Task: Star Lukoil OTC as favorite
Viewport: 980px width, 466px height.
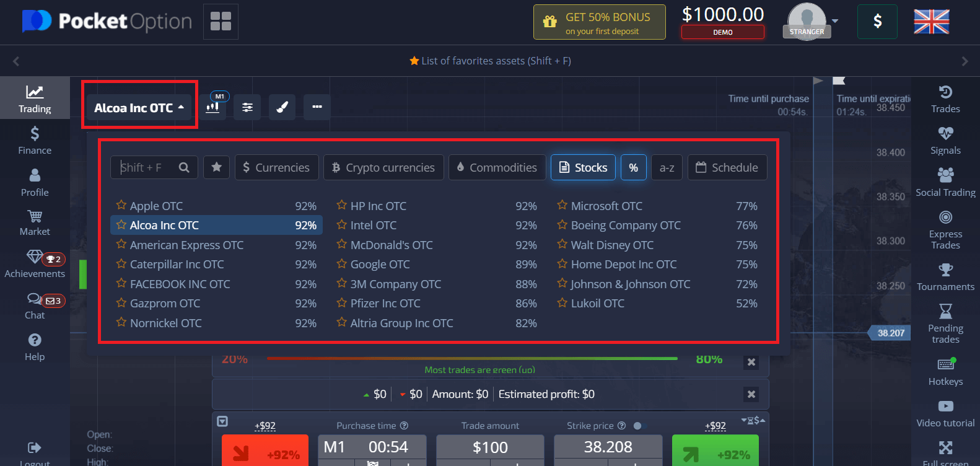Action: pyautogui.click(x=562, y=302)
